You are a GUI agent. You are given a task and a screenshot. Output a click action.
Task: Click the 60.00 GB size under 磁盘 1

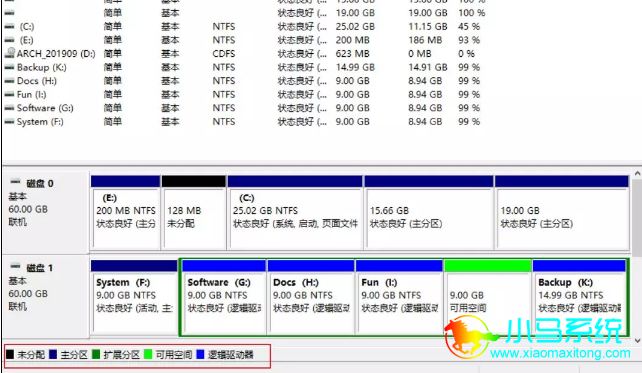click(x=28, y=294)
